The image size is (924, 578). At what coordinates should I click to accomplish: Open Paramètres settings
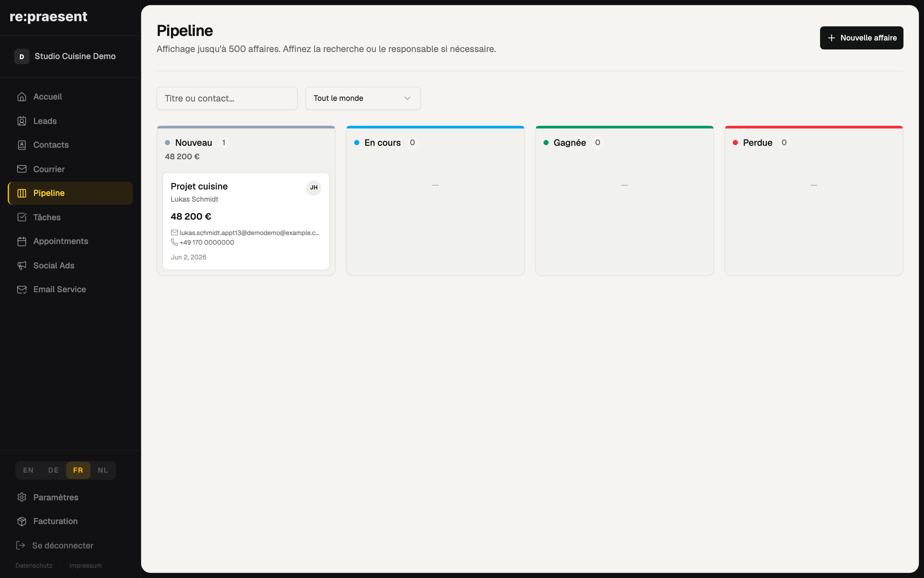tap(70, 497)
